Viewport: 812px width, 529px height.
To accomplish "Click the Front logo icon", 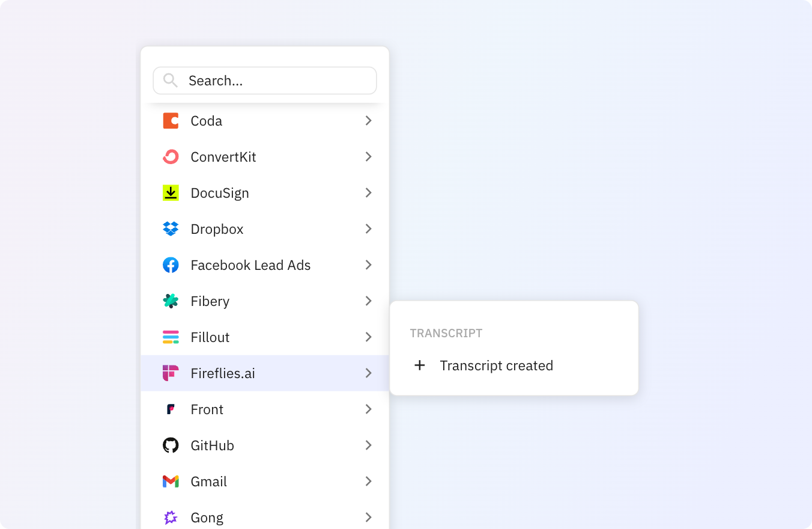I will pyautogui.click(x=171, y=409).
